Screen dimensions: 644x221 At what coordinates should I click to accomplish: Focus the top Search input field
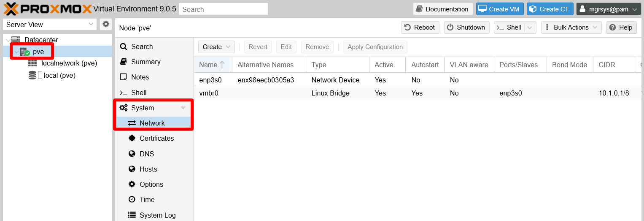[224, 9]
